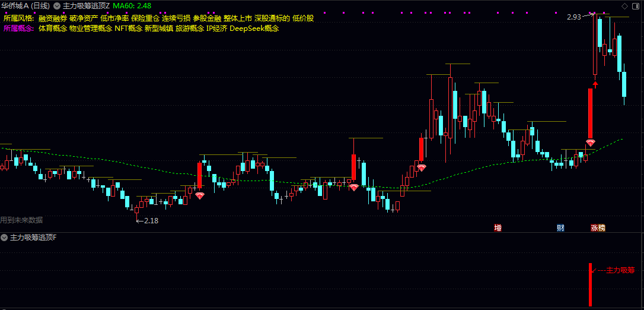Click the 2.93 high price label

(x=574, y=17)
